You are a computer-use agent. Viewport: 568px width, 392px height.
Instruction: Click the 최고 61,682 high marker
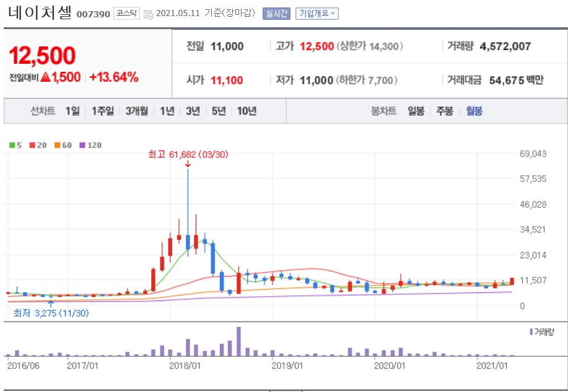click(x=188, y=155)
